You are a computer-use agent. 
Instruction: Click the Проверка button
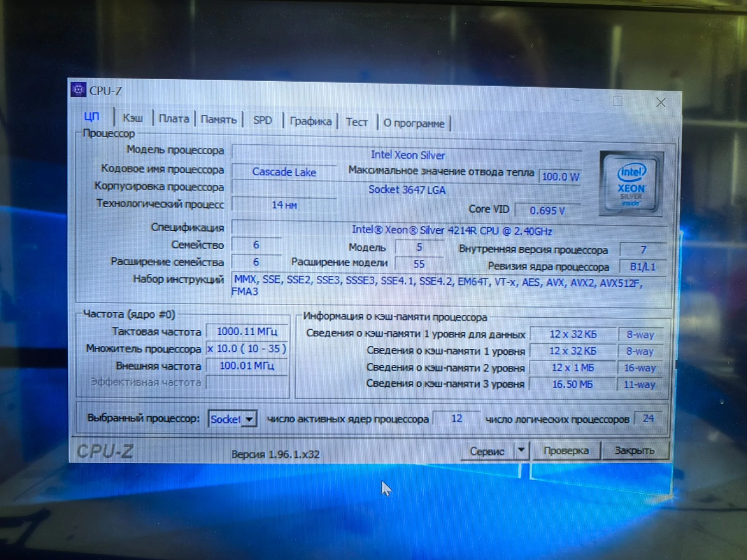pos(566,451)
